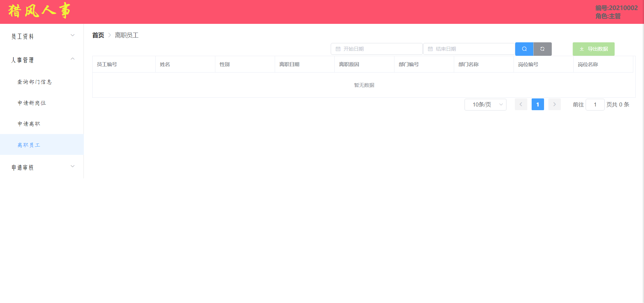
Task: Expand the 申请审核 sidebar menu
Action: tap(42, 167)
